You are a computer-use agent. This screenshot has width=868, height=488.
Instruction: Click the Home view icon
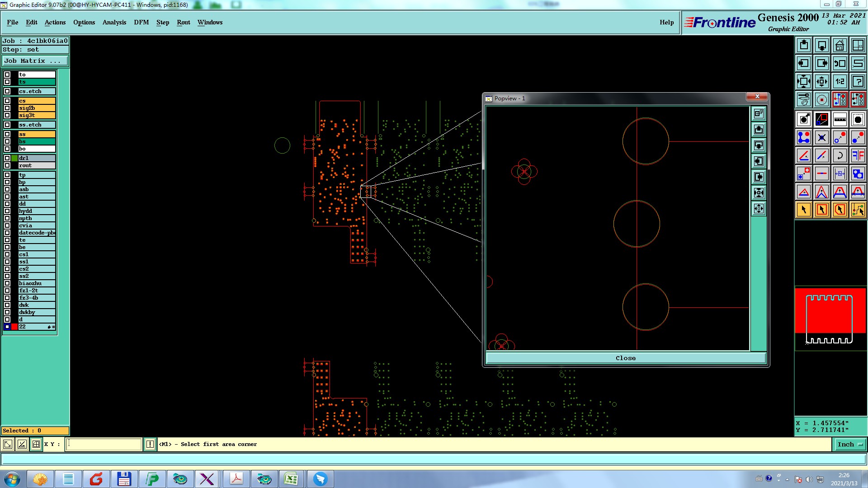(x=840, y=45)
